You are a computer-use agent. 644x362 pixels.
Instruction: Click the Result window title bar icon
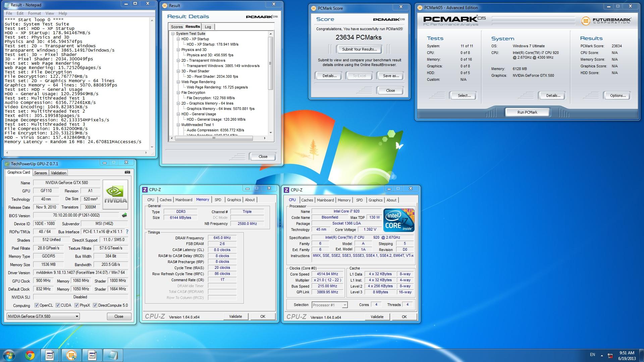click(x=165, y=5)
